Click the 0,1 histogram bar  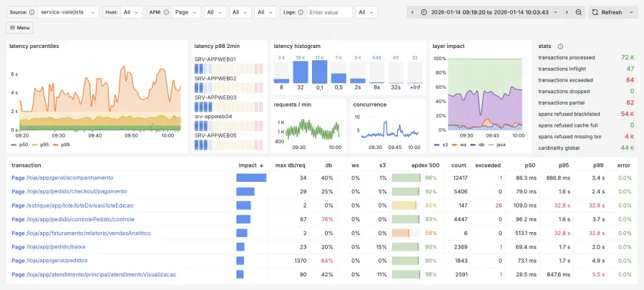click(x=320, y=72)
